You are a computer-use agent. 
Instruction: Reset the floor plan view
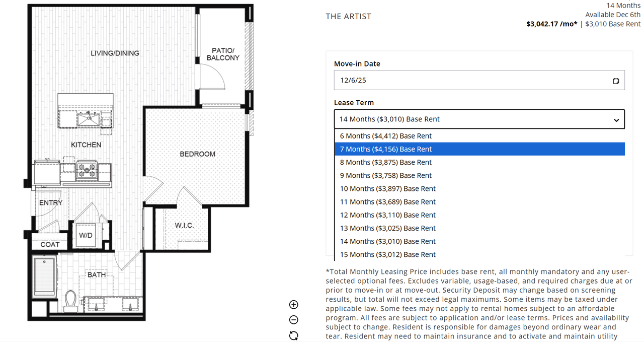pyautogui.click(x=294, y=335)
